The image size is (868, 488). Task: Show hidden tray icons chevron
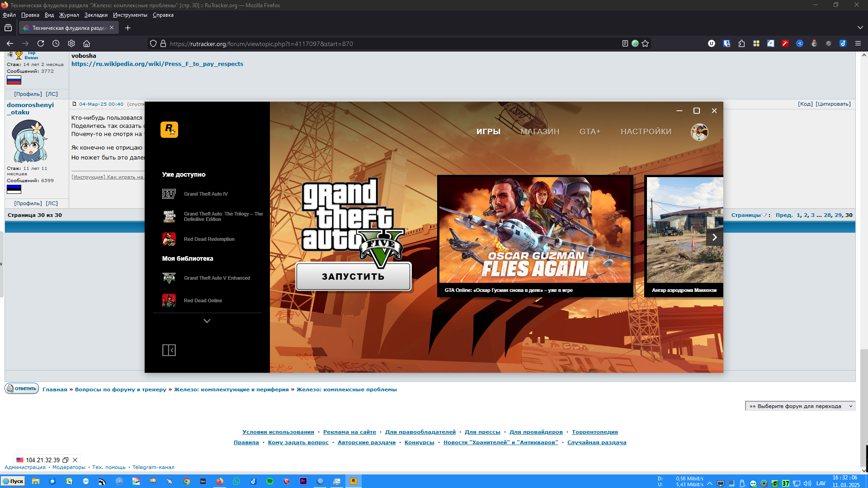click(710, 483)
